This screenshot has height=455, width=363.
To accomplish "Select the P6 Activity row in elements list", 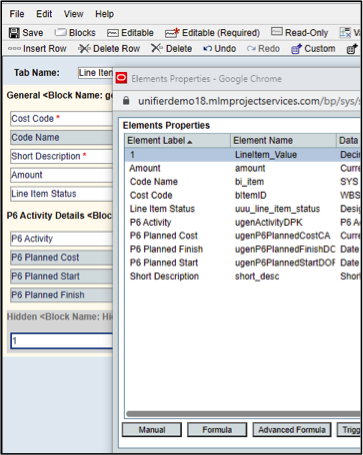I will coord(243,222).
